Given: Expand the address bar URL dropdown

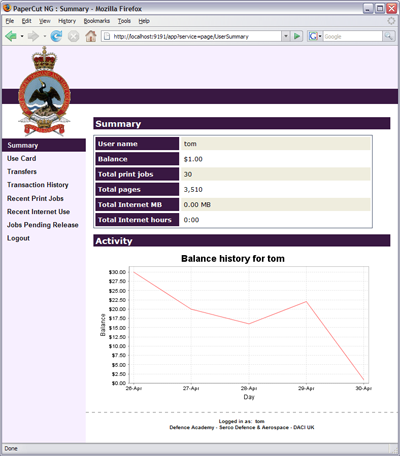Looking at the screenshot, I should 285,36.
